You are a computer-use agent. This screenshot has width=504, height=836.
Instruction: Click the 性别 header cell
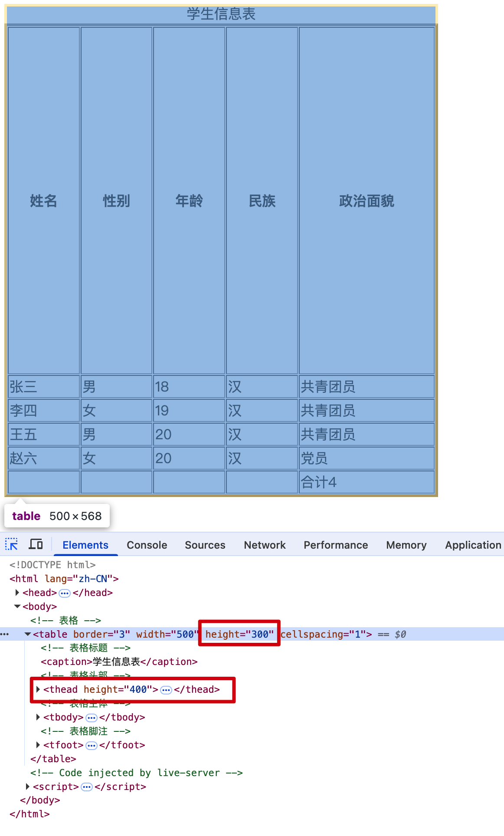click(x=116, y=201)
